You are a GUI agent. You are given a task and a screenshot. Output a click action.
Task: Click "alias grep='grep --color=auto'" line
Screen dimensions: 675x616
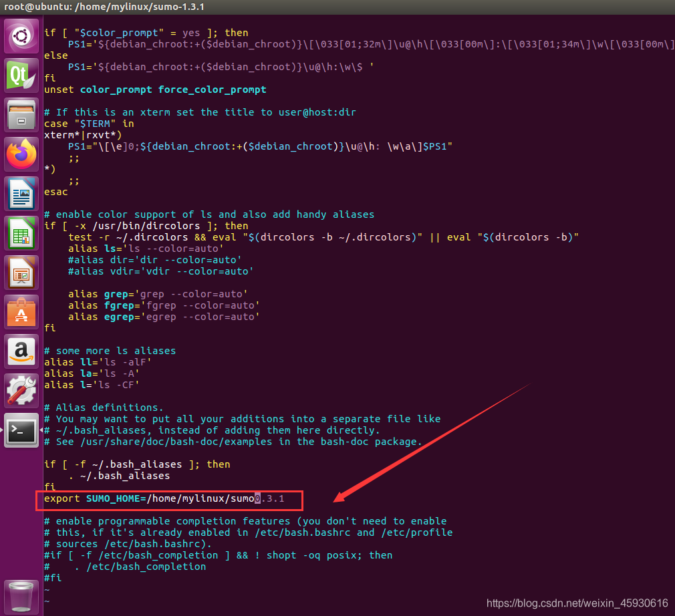158,294
